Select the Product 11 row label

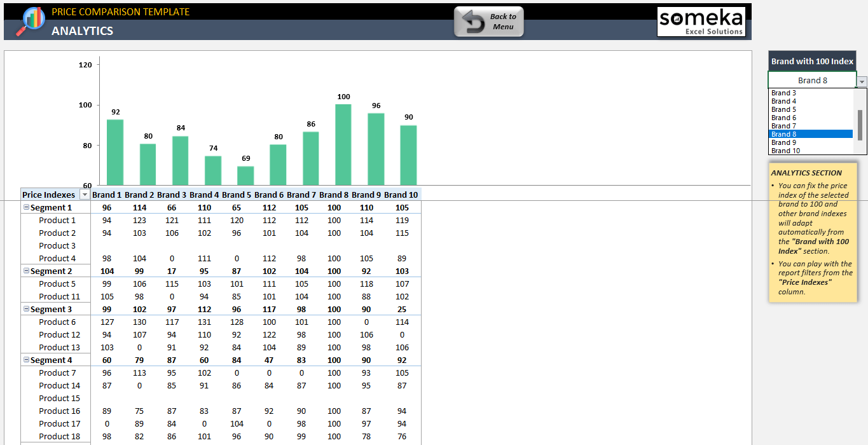pos(59,296)
